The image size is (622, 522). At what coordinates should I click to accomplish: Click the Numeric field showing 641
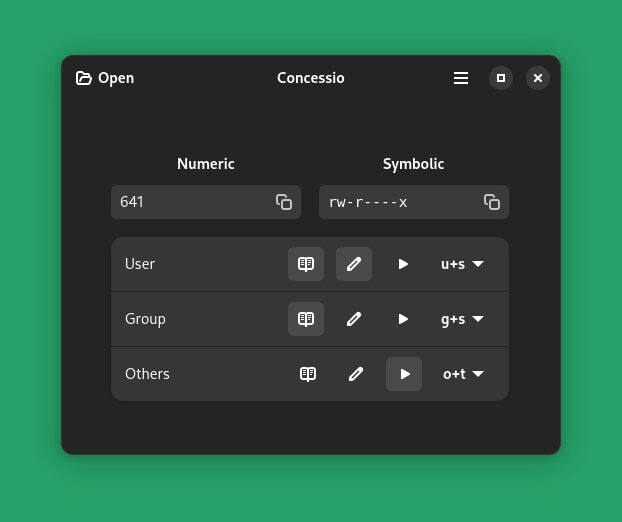[206, 202]
